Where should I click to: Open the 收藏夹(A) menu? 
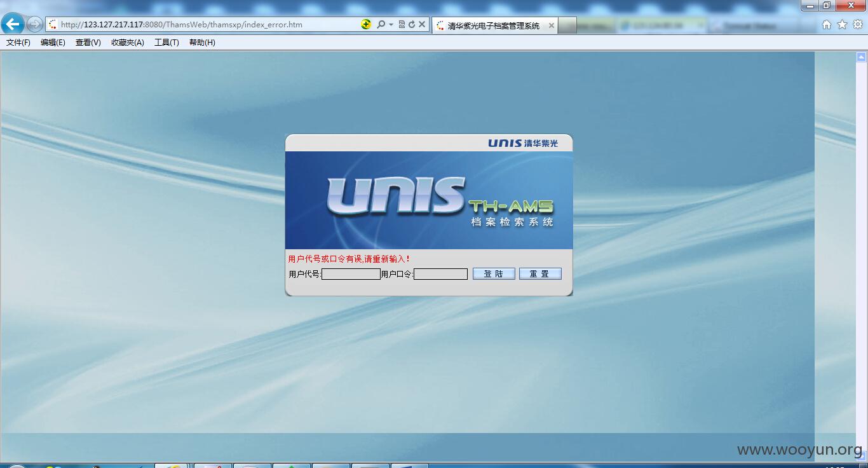[127, 43]
